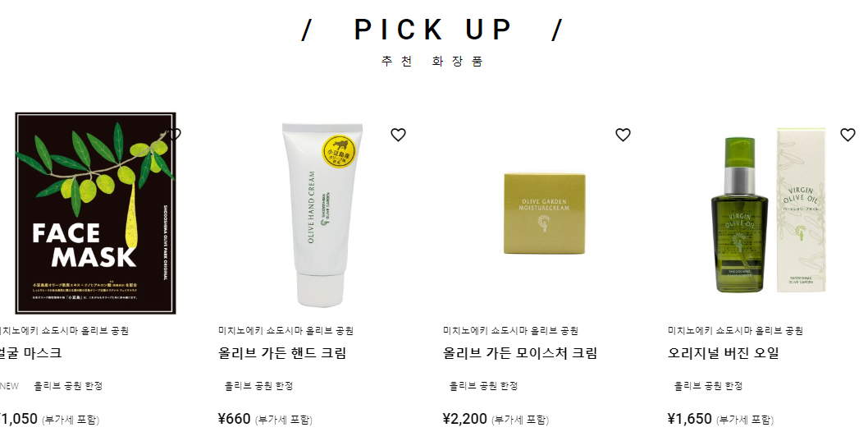868x432 pixels.
Task: Open the Virgin Olive Oil bottle image
Action: [x=768, y=210]
